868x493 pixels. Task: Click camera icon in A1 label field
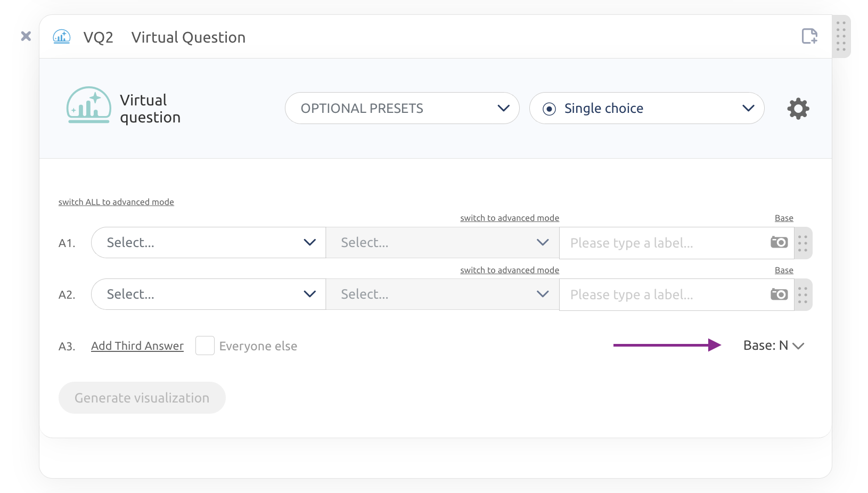pyautogui.click(x=779, y=242)
